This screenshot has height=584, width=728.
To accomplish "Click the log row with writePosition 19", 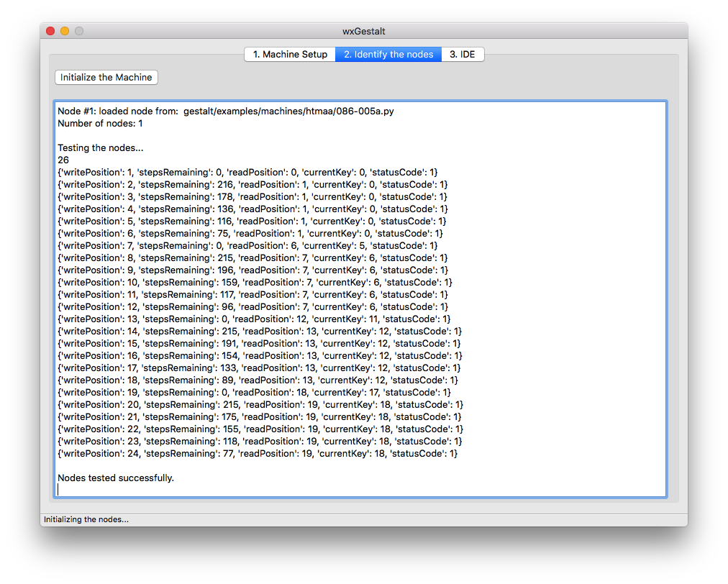I will 255,392.
